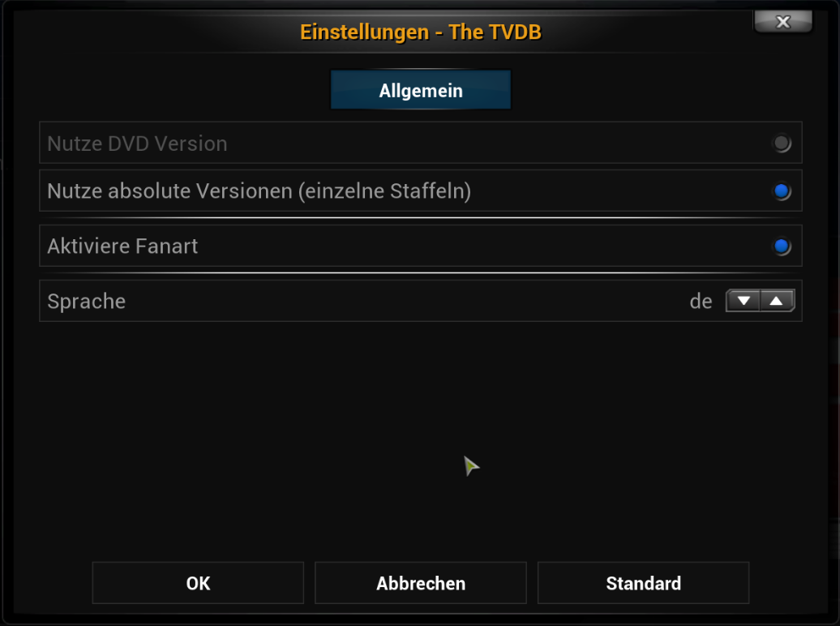The image size is (840, 626).
Task: Click the Sprache up arrow icon
Action: 777,301
